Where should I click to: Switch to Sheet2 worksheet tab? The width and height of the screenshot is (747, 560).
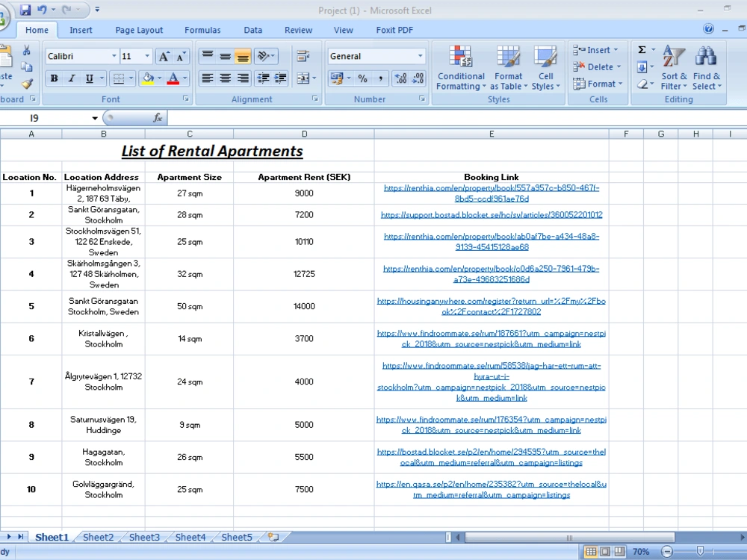[x=98, y=537]
